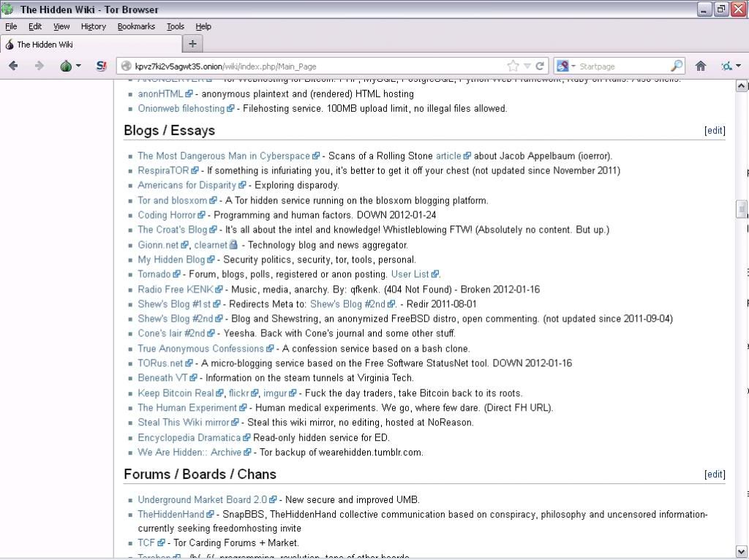The image size is (749, 560).
Task: Click the lock icon beside clearnet
Action: (x=233, y=245)
